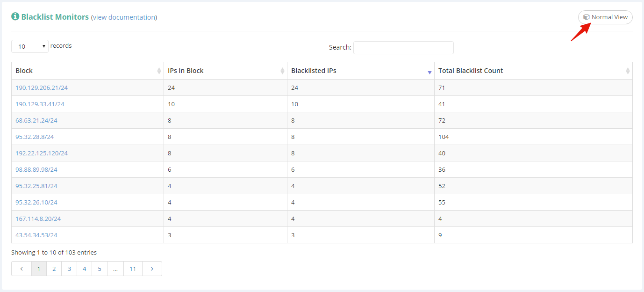Screen dimensions: 644x292
Task: Open block 95.32.28.8/24
Action: [35, 137]
